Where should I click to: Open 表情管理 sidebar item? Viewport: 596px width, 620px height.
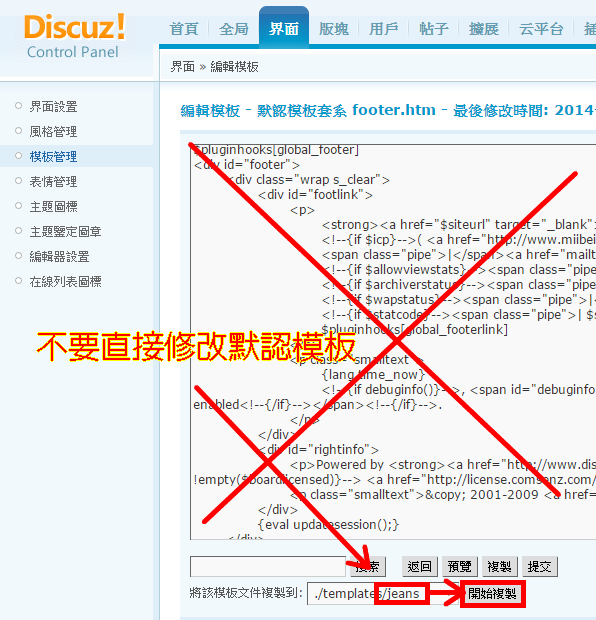click(x=53, y=181)
